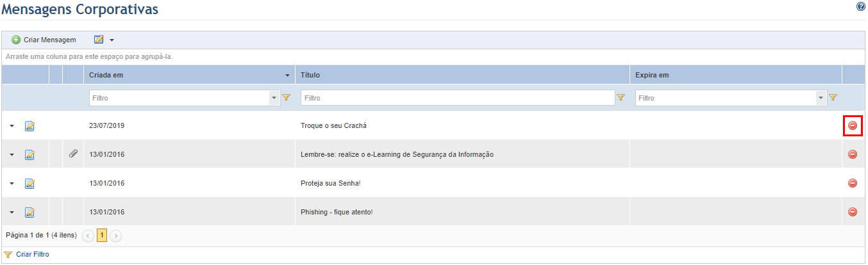
Task: Delete the 'Phishing - fique atento!' message
Action: coord(853,212)
